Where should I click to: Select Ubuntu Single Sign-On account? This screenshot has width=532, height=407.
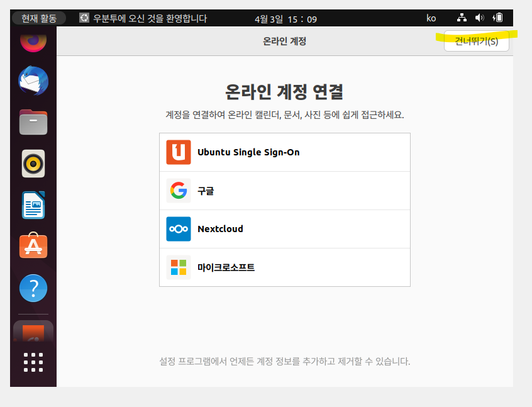285,152
